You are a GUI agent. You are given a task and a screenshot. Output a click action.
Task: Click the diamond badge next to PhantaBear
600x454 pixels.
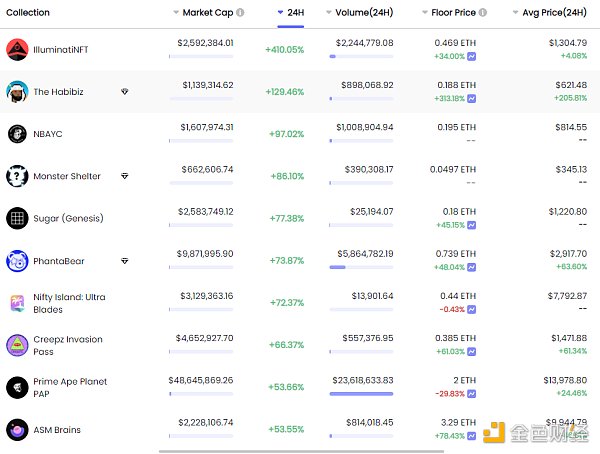(x=124, y=261)
